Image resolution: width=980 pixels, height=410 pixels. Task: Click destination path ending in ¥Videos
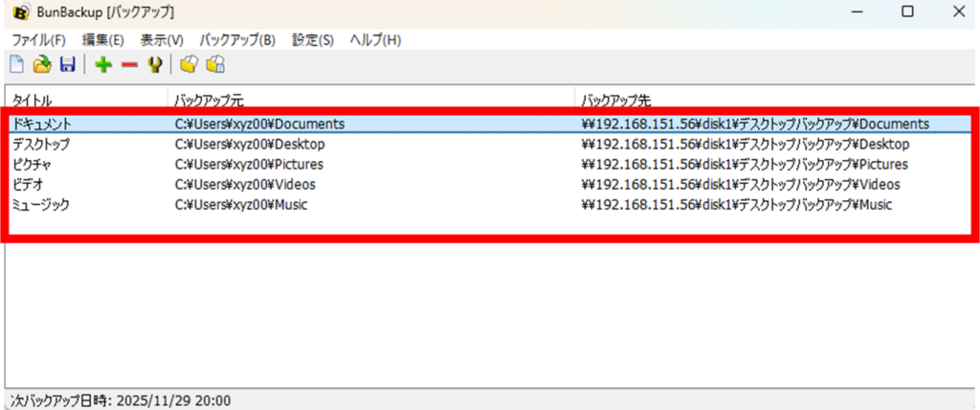pyautogui.click(x=742, y=185)
